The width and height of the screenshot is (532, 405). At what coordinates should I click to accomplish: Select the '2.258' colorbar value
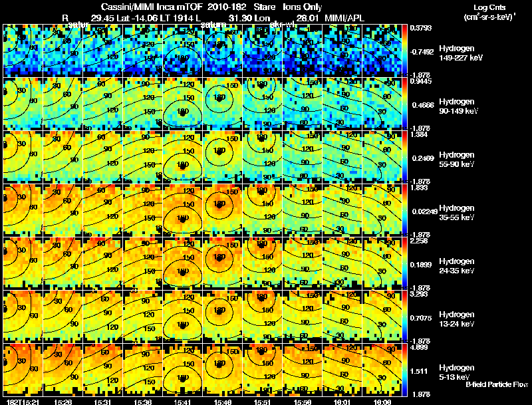point(419,241)
